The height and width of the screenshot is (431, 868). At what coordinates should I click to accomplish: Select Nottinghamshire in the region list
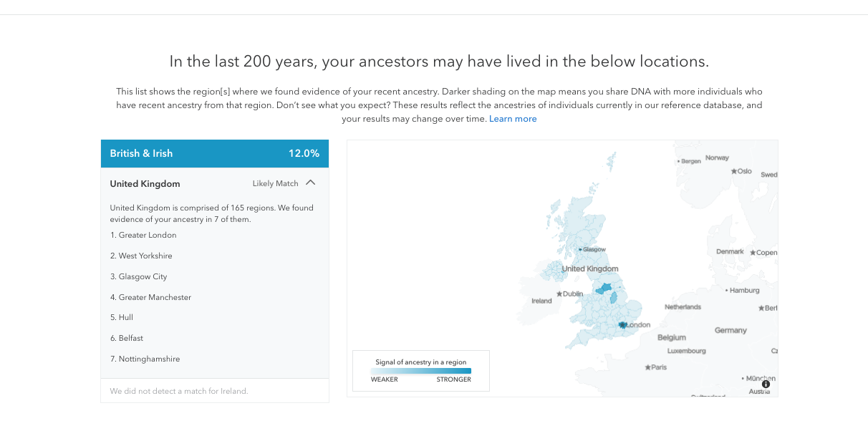149,359
